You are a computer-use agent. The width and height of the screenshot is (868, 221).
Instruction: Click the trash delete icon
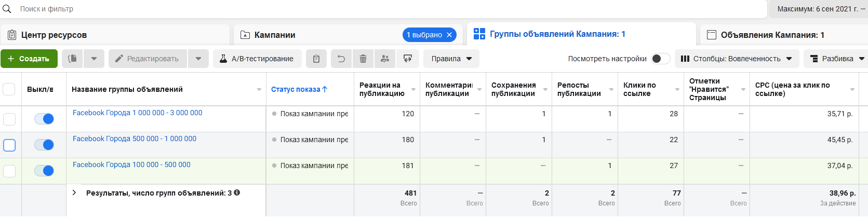point(363,59)
